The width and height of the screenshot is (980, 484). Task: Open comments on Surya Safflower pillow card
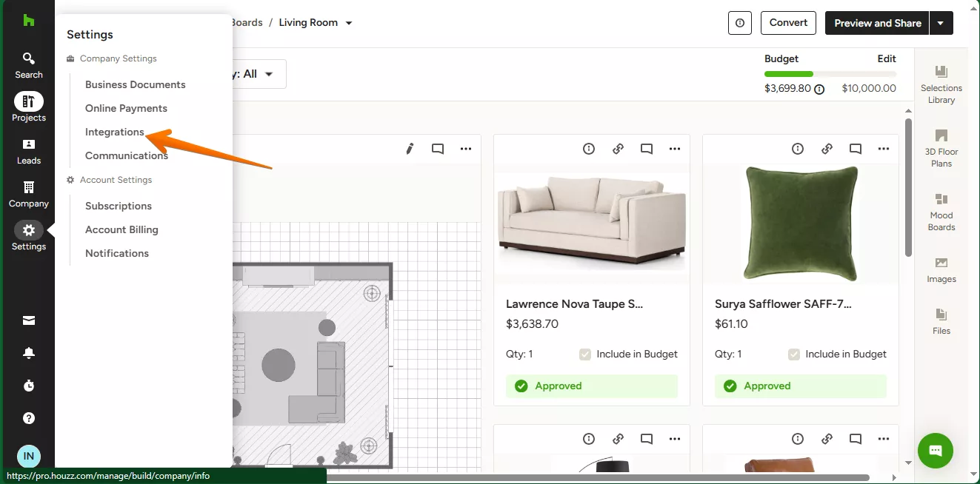tap(856, 149)
